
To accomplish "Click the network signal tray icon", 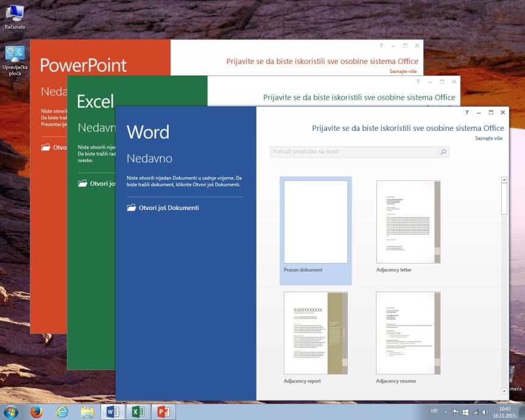I will (475, 412).
